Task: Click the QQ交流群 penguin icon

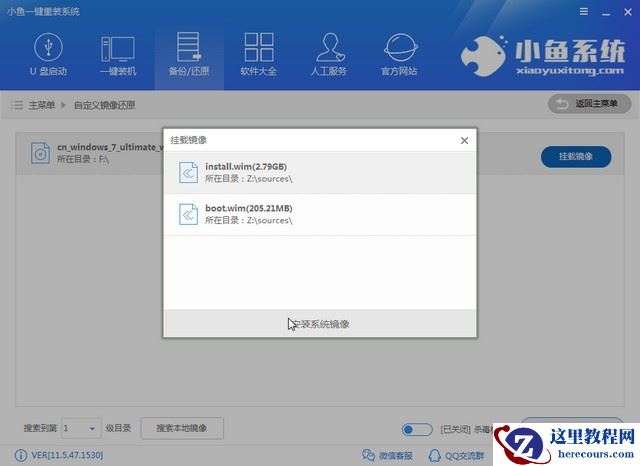Action: point(435,455)
